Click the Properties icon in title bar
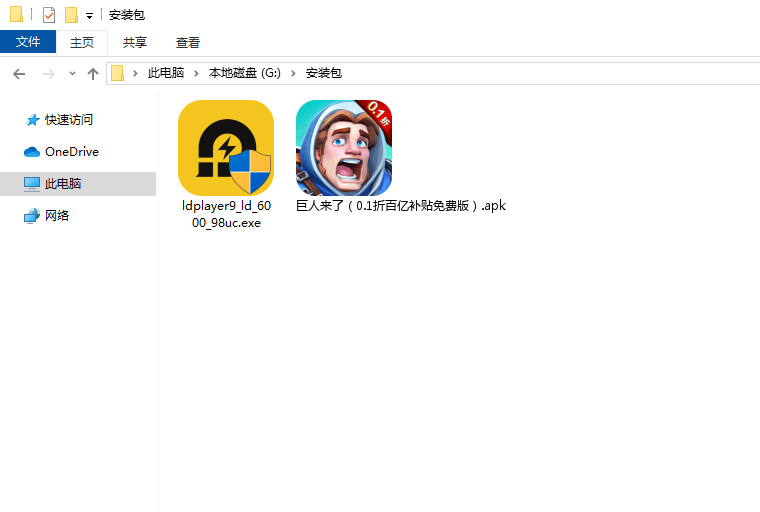This screenshot has width=760, height=512. [49, 15]
